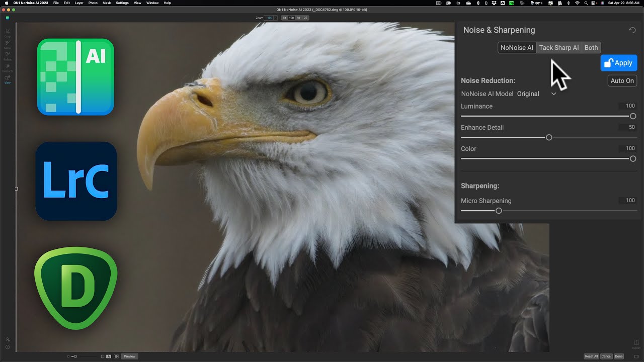Open the Wi-Fi menu bar icon
Viewport: 644px width, 362px height.
click(x=578, y=3)
